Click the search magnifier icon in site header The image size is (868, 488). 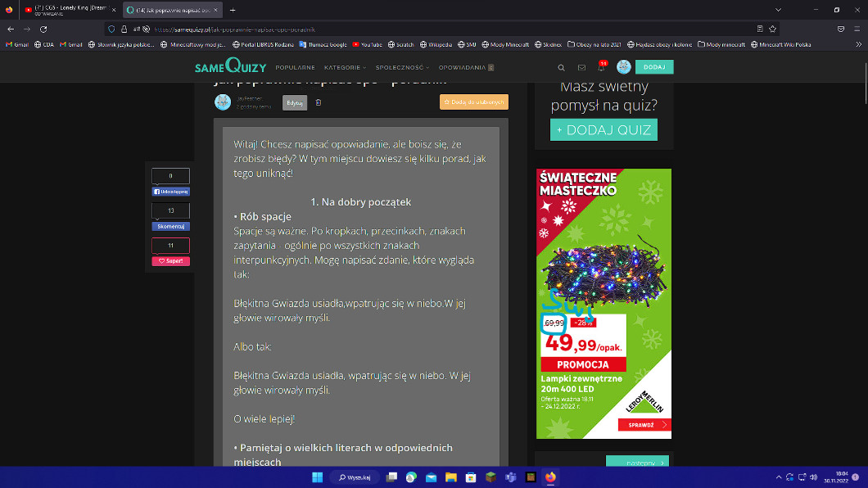(x=561, y=68)
